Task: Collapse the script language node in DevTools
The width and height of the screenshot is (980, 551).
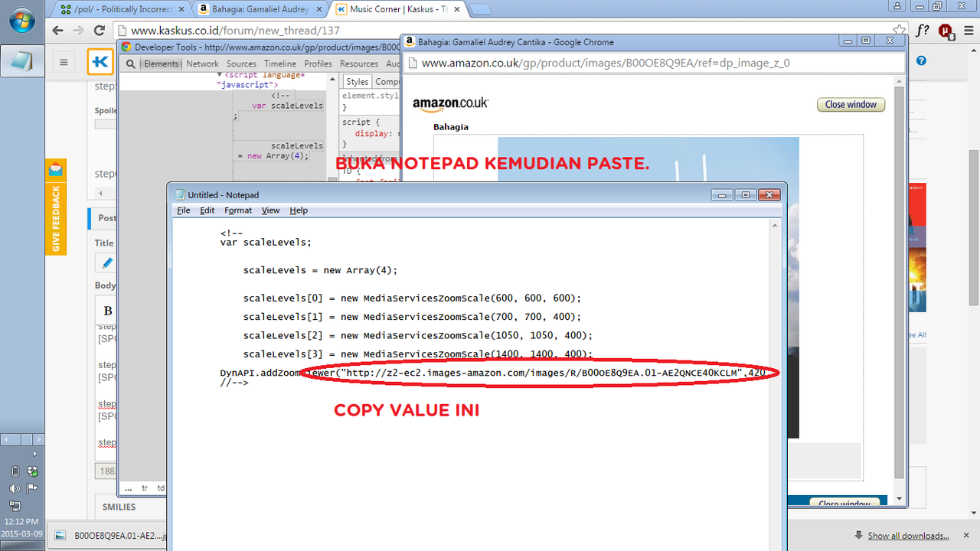Action: point(220,76)
